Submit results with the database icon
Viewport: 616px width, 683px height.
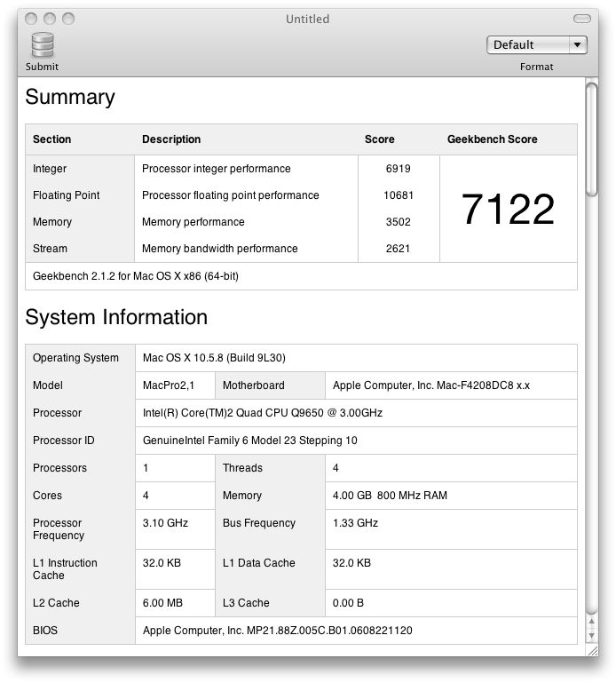click(x=43, y=45)
